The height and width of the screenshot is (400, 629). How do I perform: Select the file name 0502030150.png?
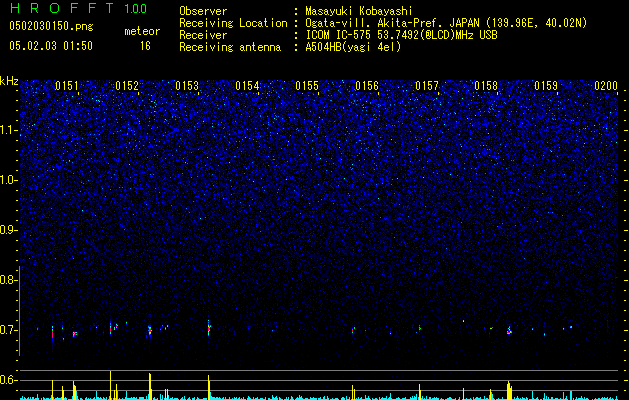tap(51, 27)
